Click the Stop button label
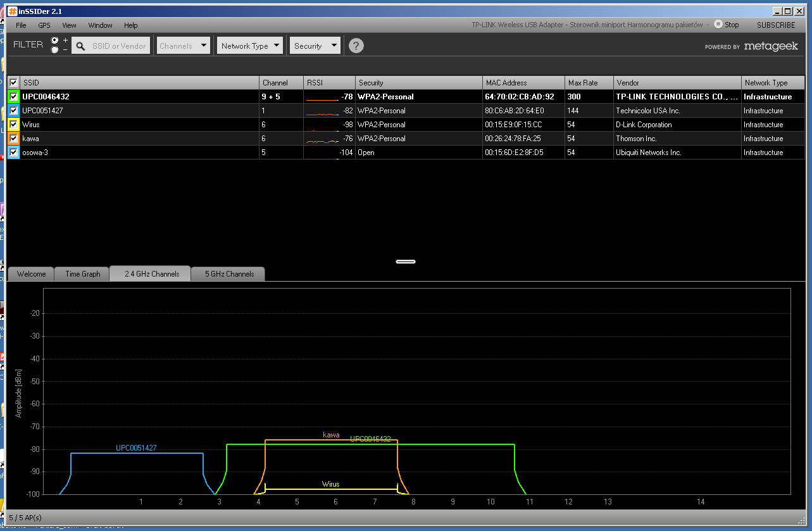Screen dimensions: 812x531 [732, 25]
